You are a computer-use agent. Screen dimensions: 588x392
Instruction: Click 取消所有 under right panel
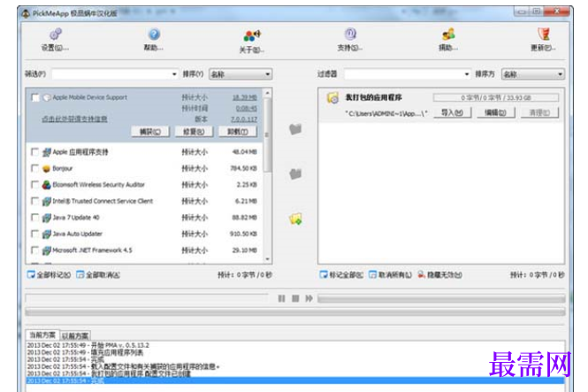point(390,275)
